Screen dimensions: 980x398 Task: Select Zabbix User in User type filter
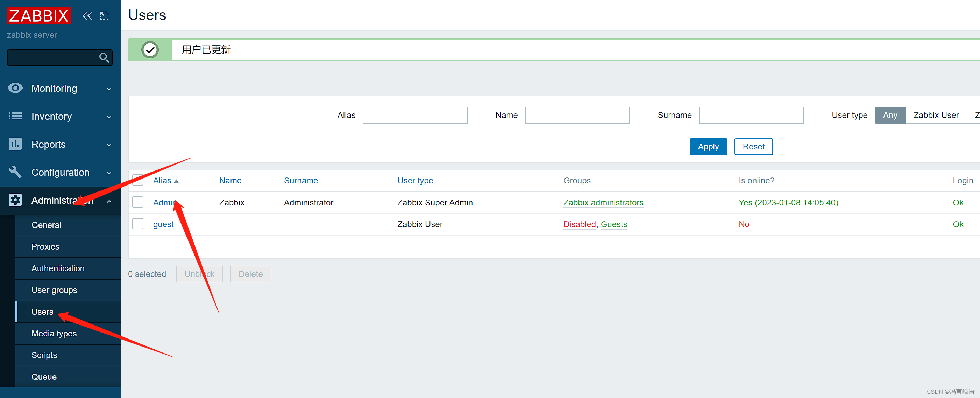[x=936, y=115]
